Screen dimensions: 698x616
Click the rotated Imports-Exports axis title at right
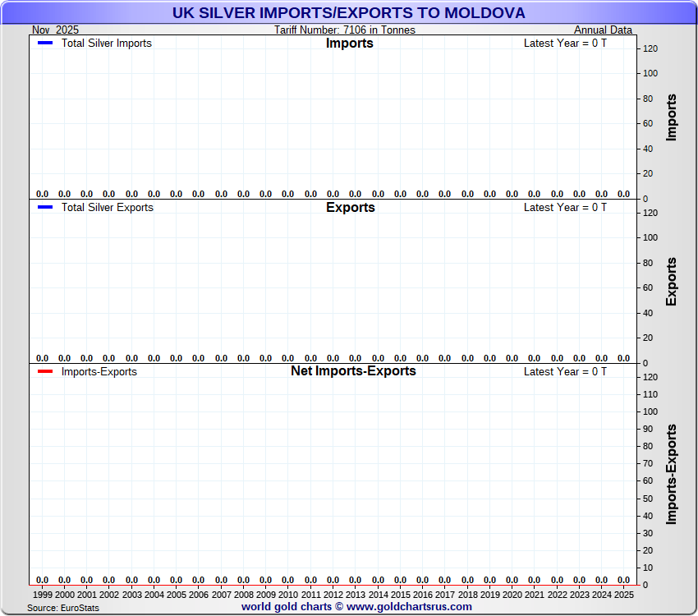[672, 474]
